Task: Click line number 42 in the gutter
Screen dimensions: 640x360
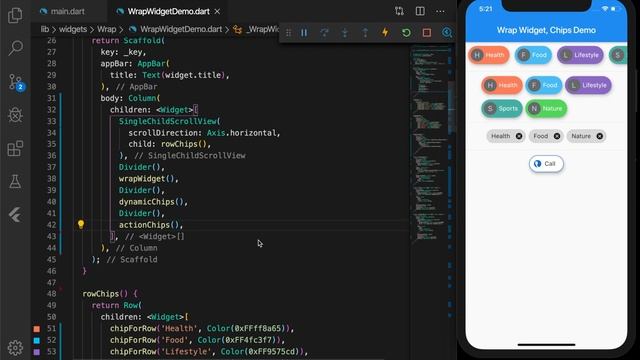Action: tap(51, 224)
